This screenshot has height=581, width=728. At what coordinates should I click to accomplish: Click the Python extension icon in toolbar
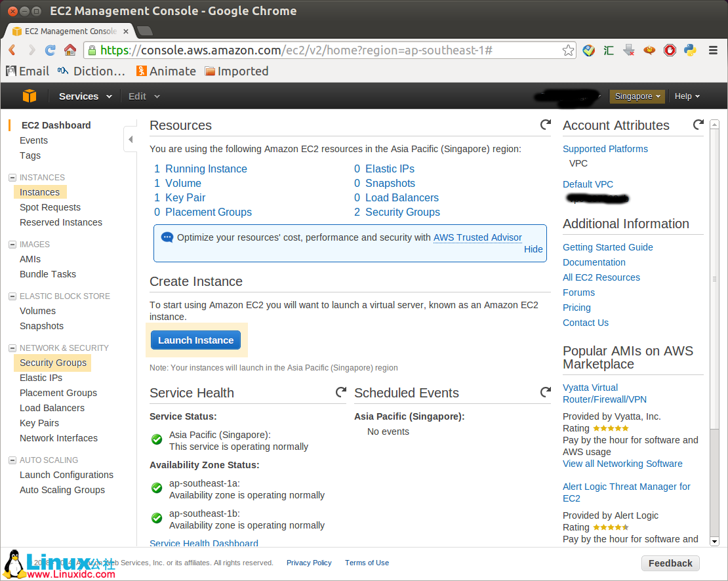[x=689, y=50]
